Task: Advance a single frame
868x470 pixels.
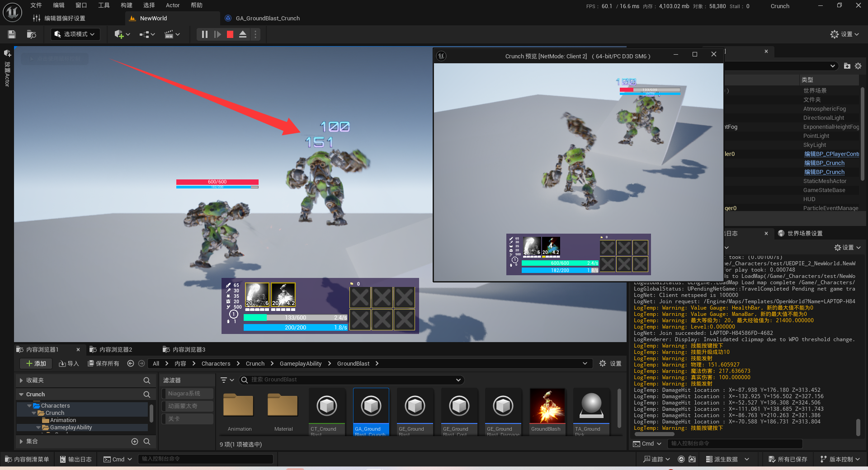Action: click(217, 34)
